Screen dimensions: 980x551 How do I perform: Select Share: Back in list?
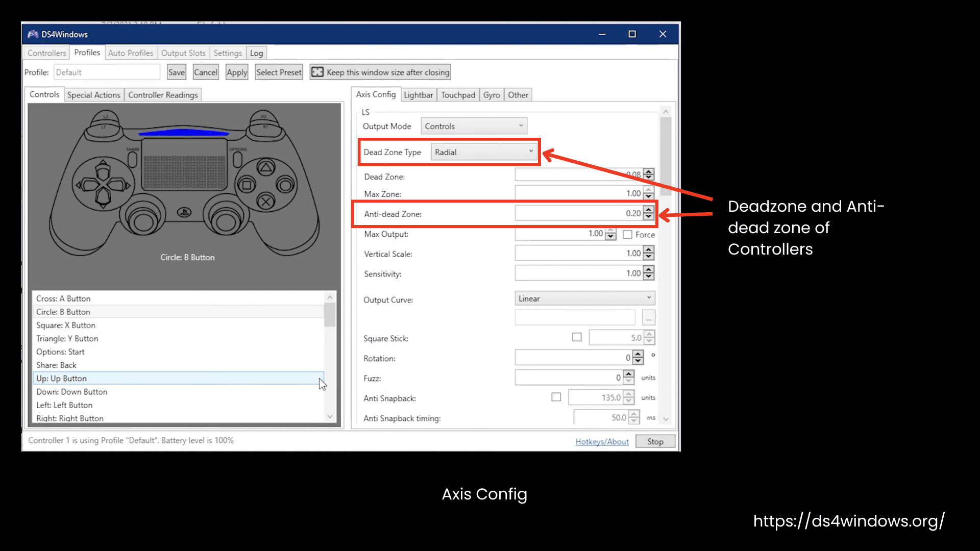point(178,365)
